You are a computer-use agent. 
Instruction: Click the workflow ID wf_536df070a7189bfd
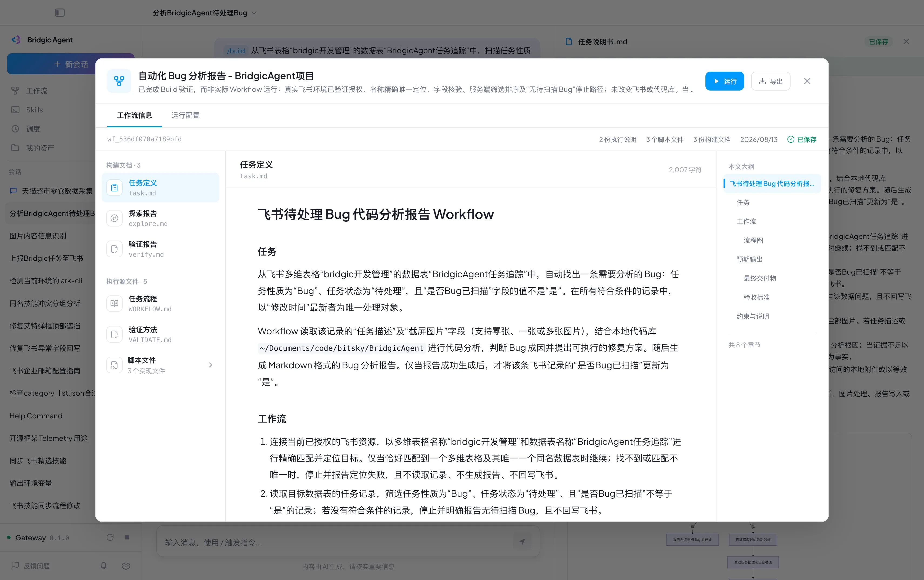coord(145,139)
